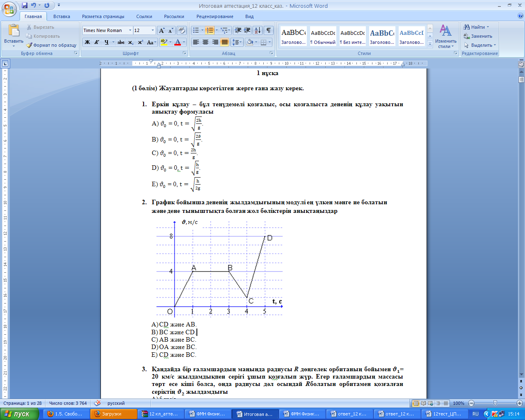Viewport: 525px width, 420px height.
Task: Increase font size with grow font icon
Action: click(162, 30)
